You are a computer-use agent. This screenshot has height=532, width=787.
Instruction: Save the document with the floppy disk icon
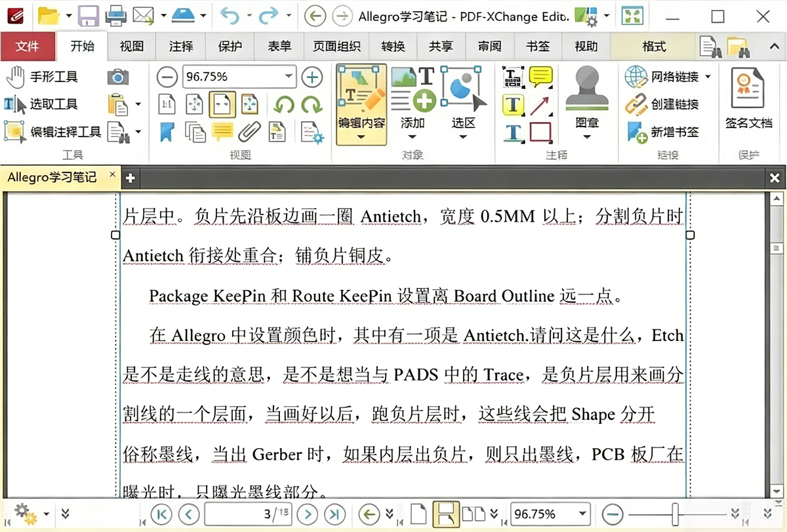tap(88, 14)
